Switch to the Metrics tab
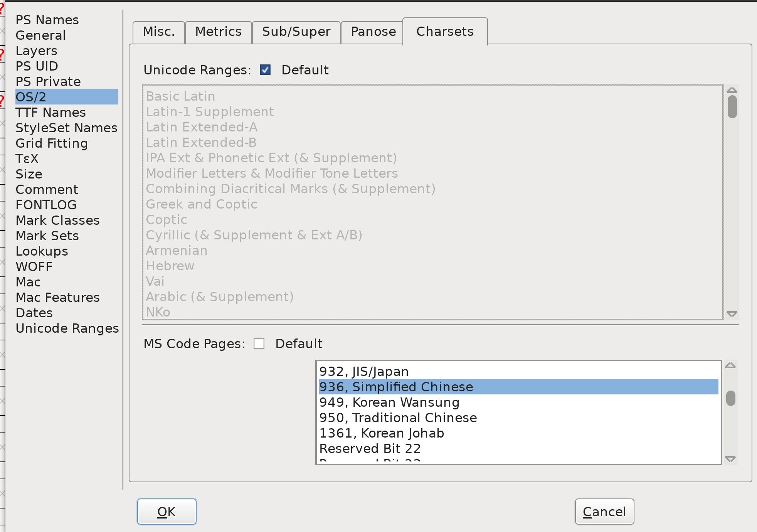757x532 pixels. pyautogui.click(x=218, y=32)
